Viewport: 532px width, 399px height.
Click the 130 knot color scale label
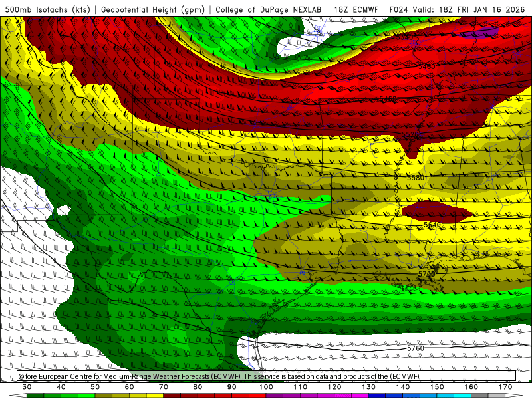[x=369, y=387]
